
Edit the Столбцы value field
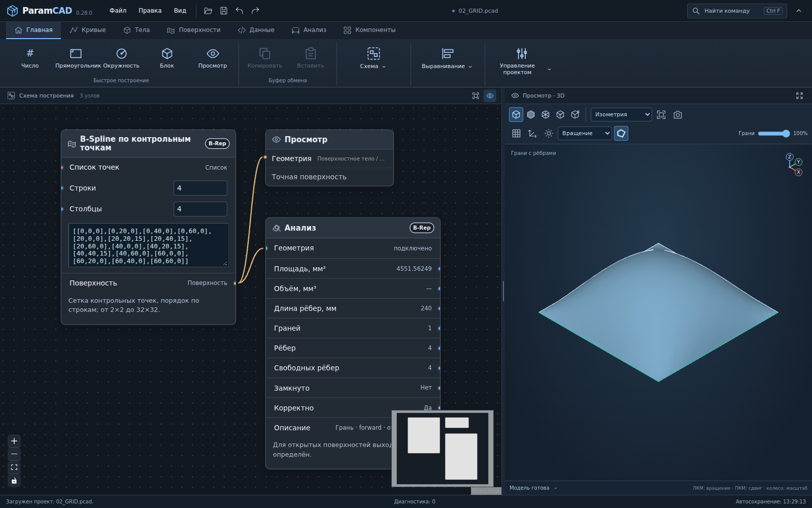pos(200,209)
